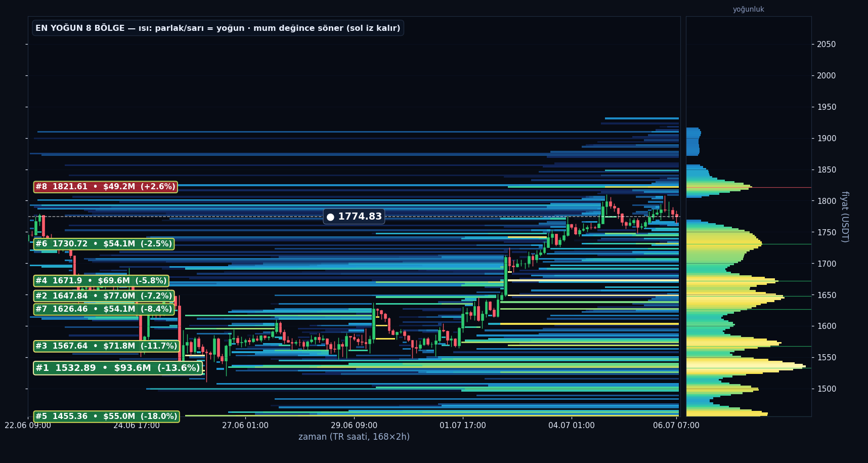Click the "06.07 07:00" time label
The height and width of the screenshot is (463, 868).
(676, 426)
